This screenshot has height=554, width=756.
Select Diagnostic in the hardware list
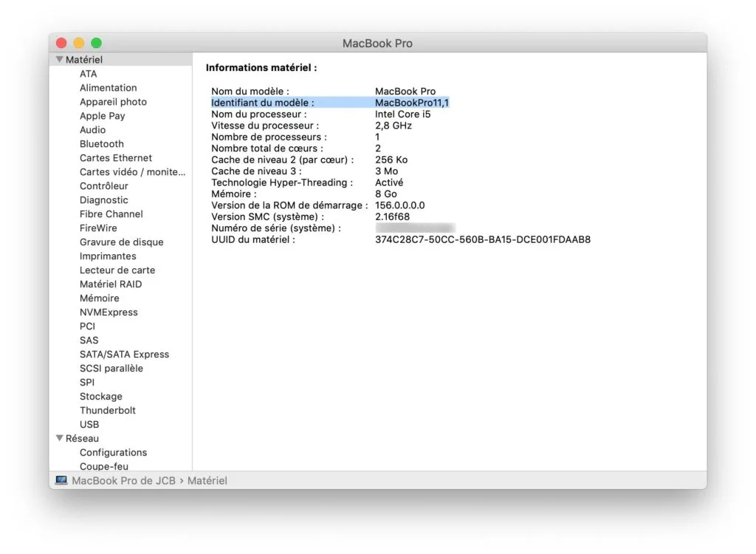pyautogui.click(x=104, y=199)
